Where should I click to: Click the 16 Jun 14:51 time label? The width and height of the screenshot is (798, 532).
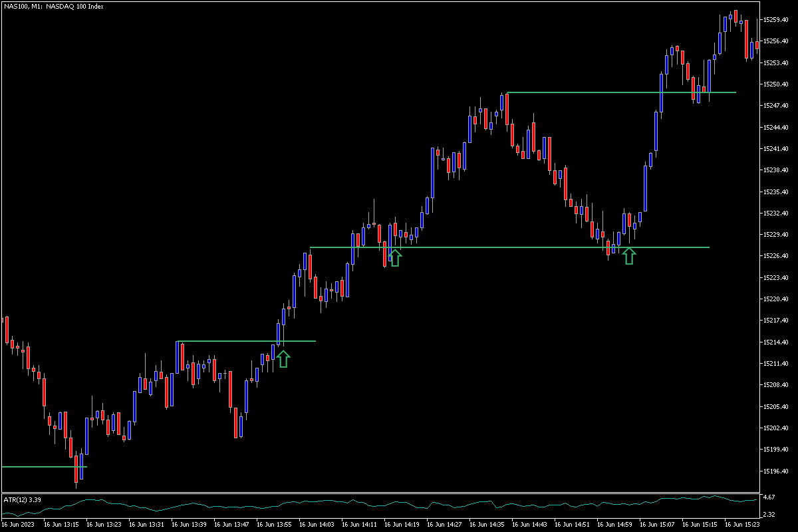tap(572, 525)
